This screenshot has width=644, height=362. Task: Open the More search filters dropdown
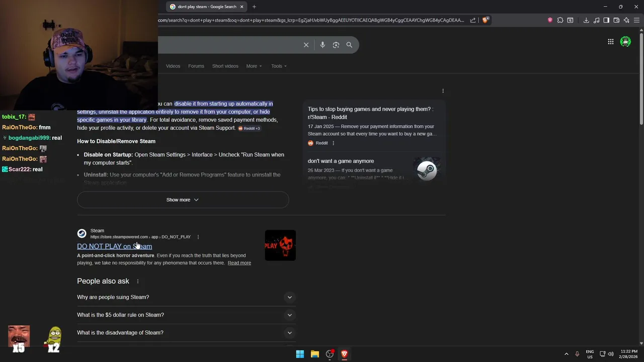point(254,66)
